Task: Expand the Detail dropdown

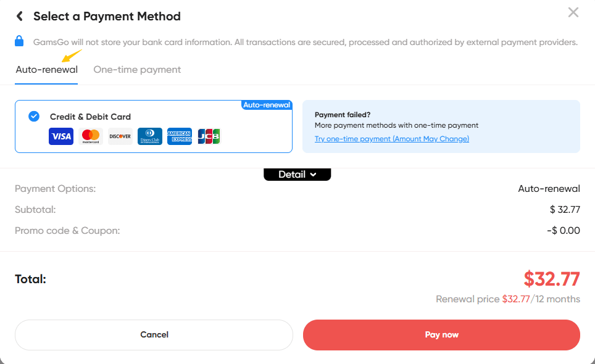Action: tap(297, 175)
